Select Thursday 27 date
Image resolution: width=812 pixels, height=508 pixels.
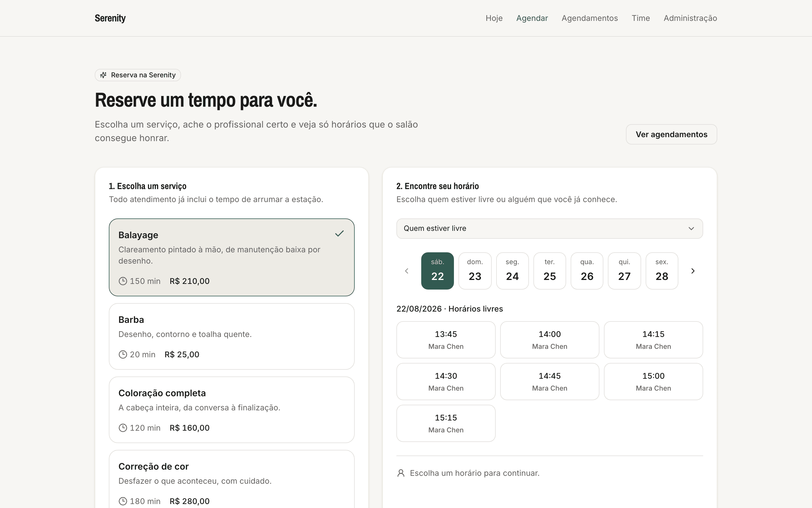point(625,271)
